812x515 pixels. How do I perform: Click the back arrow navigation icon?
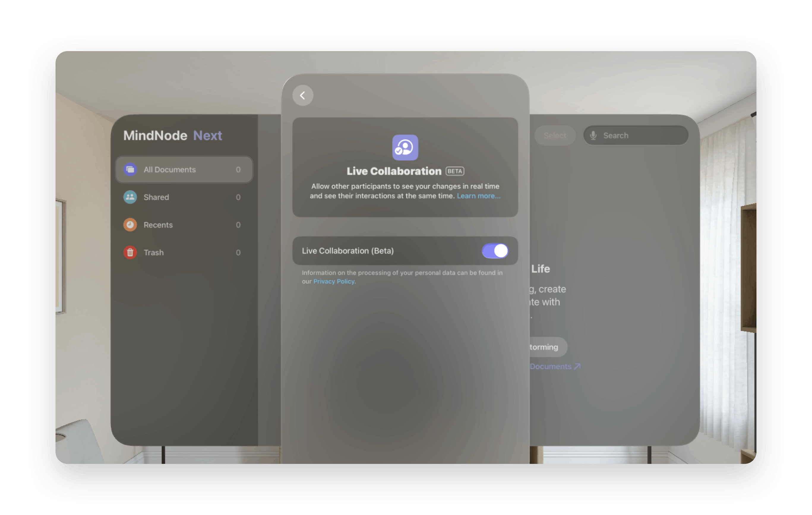point(302,95)
